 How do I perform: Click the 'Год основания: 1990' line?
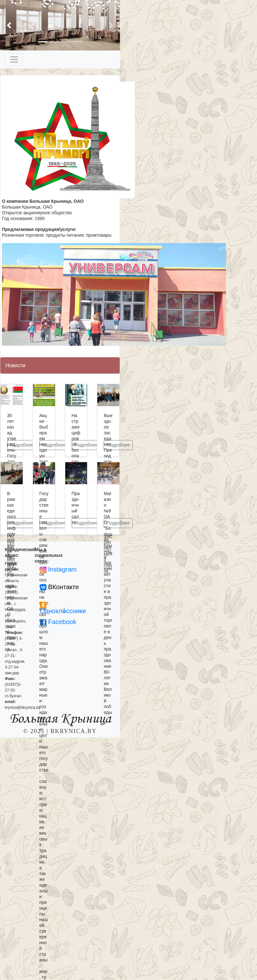pyautogui.click(x=23, y=218)
